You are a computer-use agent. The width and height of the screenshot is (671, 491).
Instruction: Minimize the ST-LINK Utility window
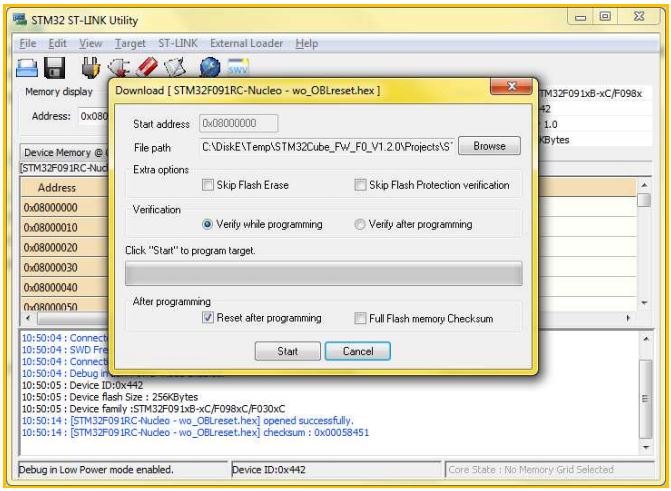tap(580, 17)
